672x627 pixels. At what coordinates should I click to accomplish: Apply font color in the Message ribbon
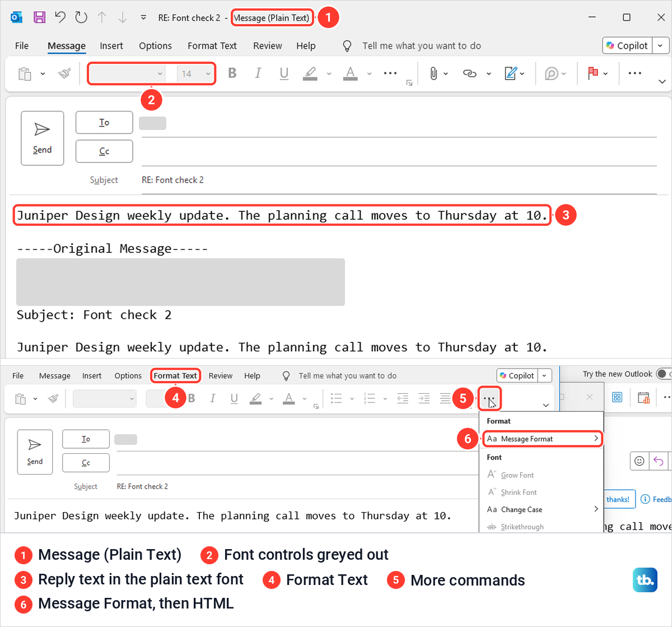click(x=351, y=73)
